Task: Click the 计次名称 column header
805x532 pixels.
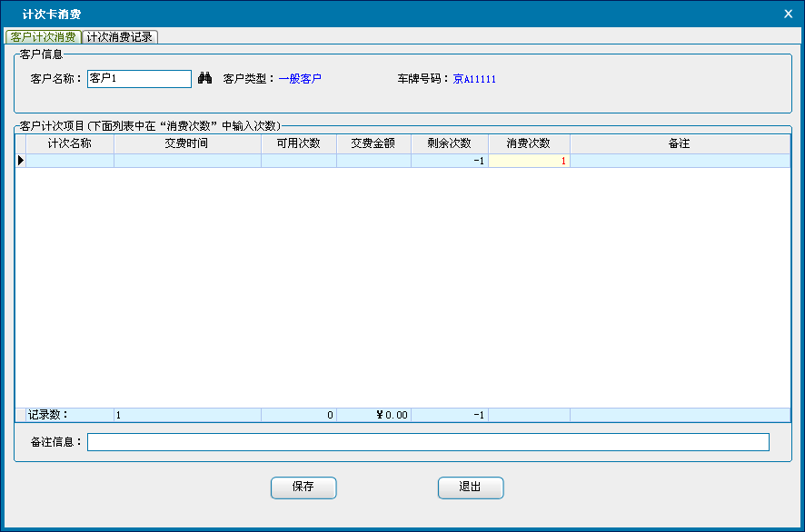Action: pyautogui.click(x=69, y=143)
